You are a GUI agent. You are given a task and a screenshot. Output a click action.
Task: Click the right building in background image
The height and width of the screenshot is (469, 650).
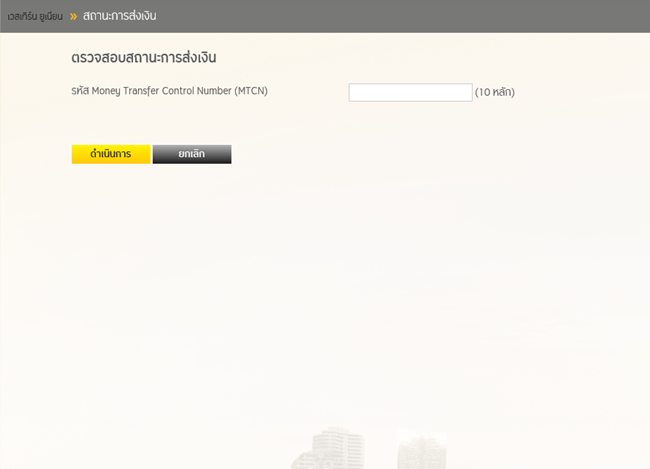[x=420, y=452]
